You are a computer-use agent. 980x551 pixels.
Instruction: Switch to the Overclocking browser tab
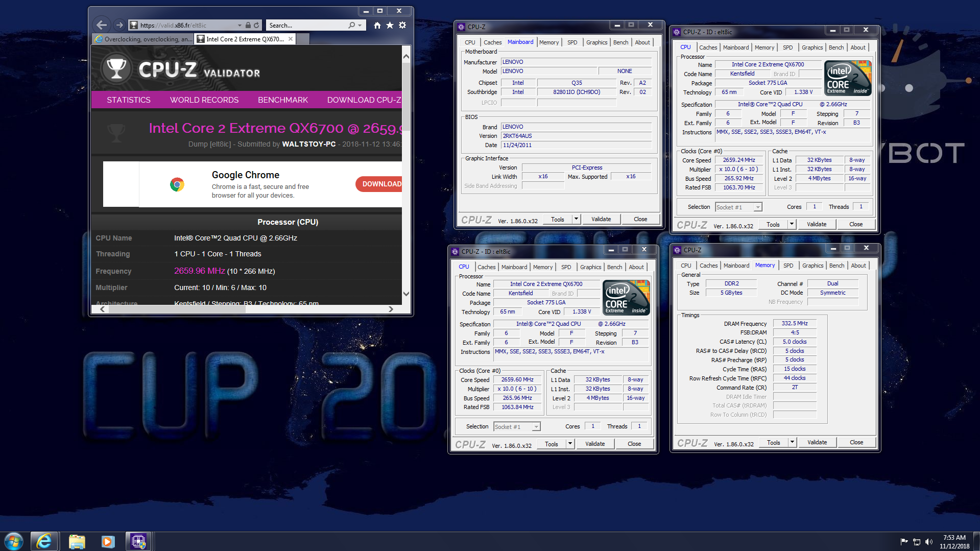[x=144, y=39]
